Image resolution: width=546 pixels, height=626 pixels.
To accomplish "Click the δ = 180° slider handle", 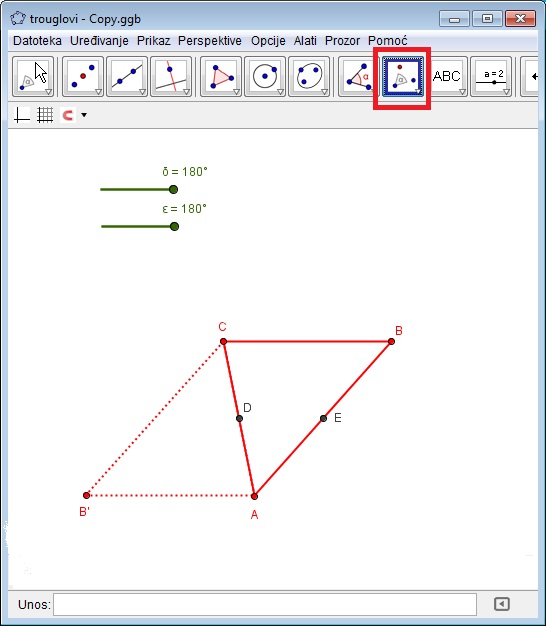I will click(173, 189).
